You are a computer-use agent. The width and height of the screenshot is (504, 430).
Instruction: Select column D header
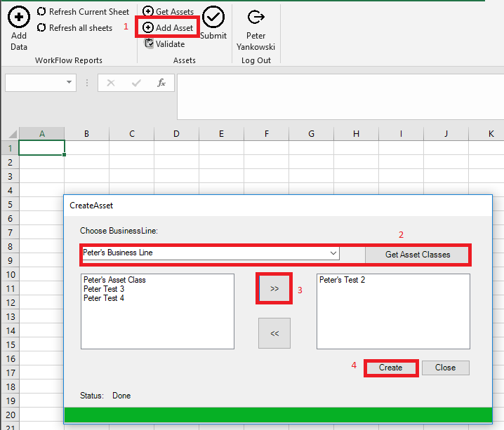tap(176, 134)
